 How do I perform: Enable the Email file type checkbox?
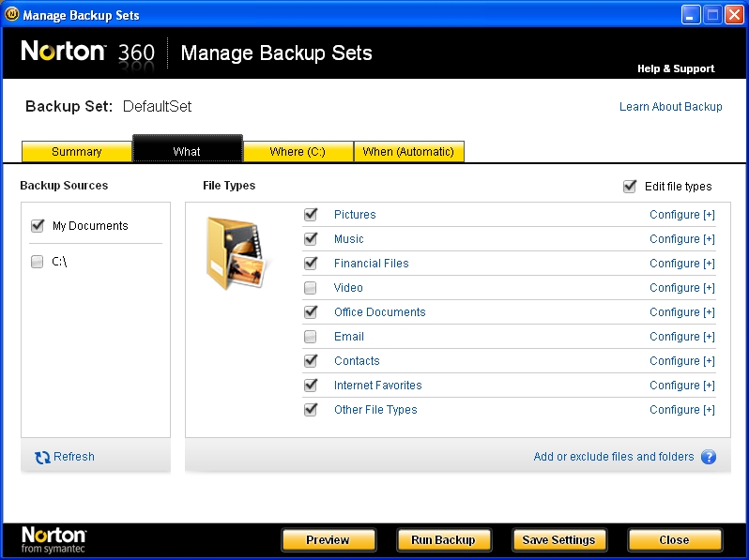[311, 337]
